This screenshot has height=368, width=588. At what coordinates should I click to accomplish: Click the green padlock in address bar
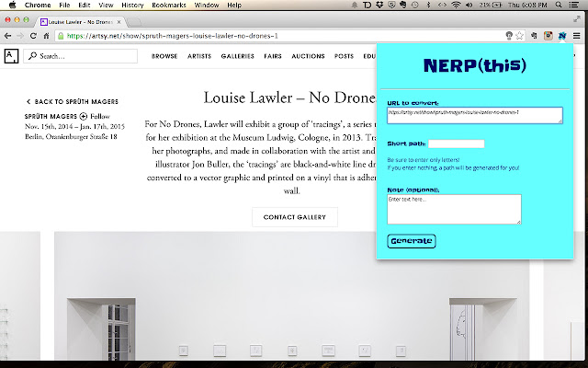(x=61, y=36)
